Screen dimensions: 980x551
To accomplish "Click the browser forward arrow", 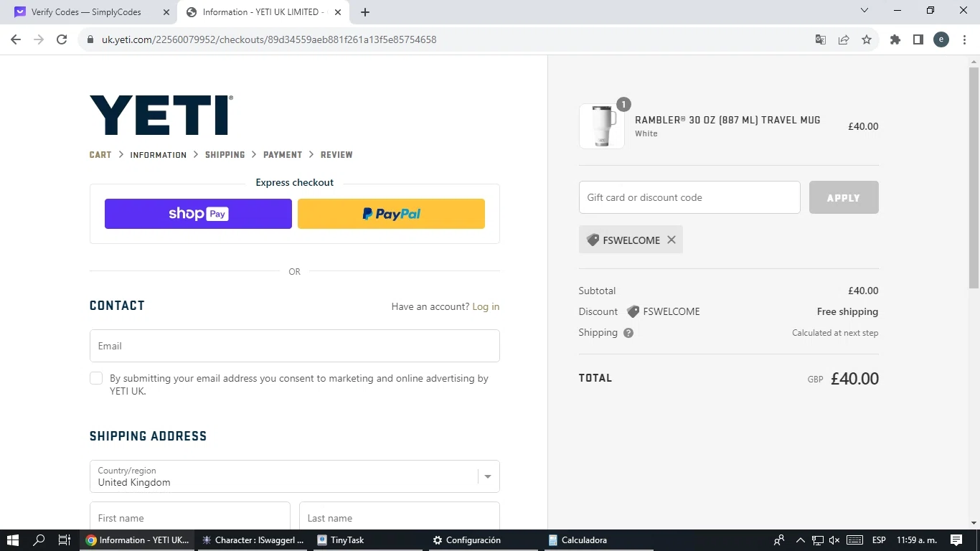I will click(39, 39).
